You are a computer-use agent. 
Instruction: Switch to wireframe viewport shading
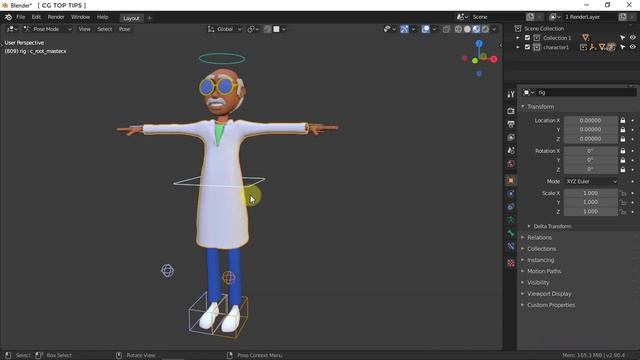point(458,29)
